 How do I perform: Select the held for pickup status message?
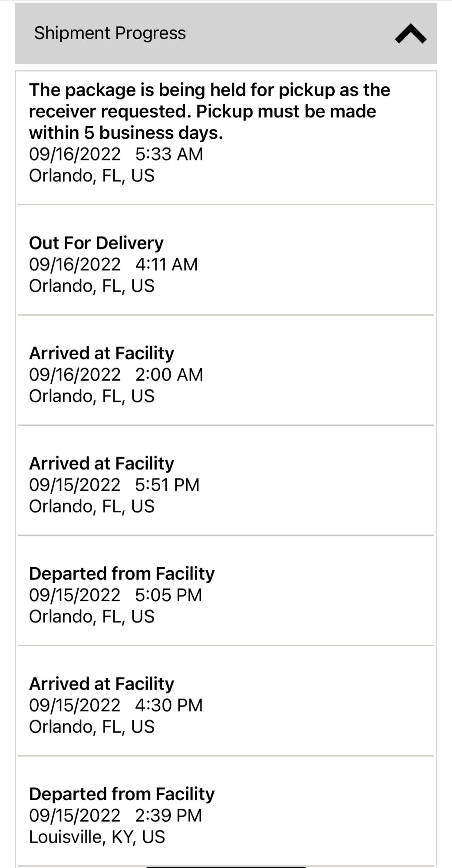coord(210,111)
